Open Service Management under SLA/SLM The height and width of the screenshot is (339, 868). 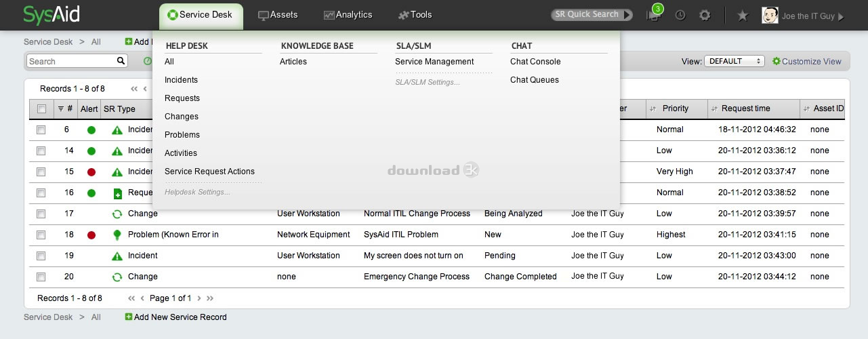[x=434, y=62]
